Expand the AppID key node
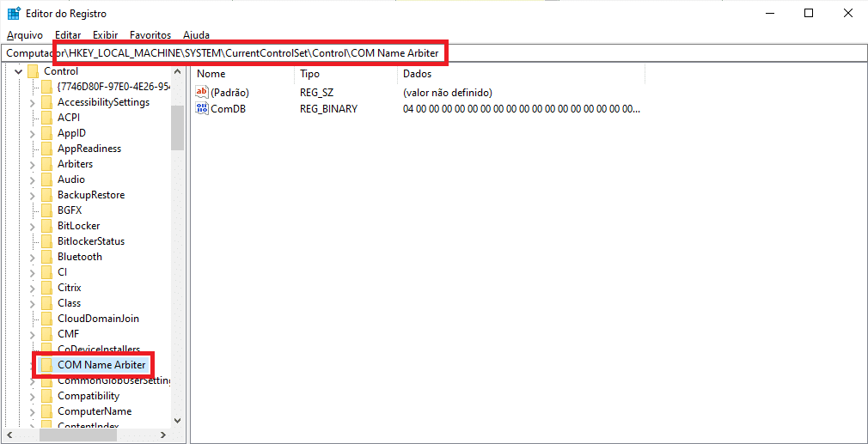 pos(33,133)
